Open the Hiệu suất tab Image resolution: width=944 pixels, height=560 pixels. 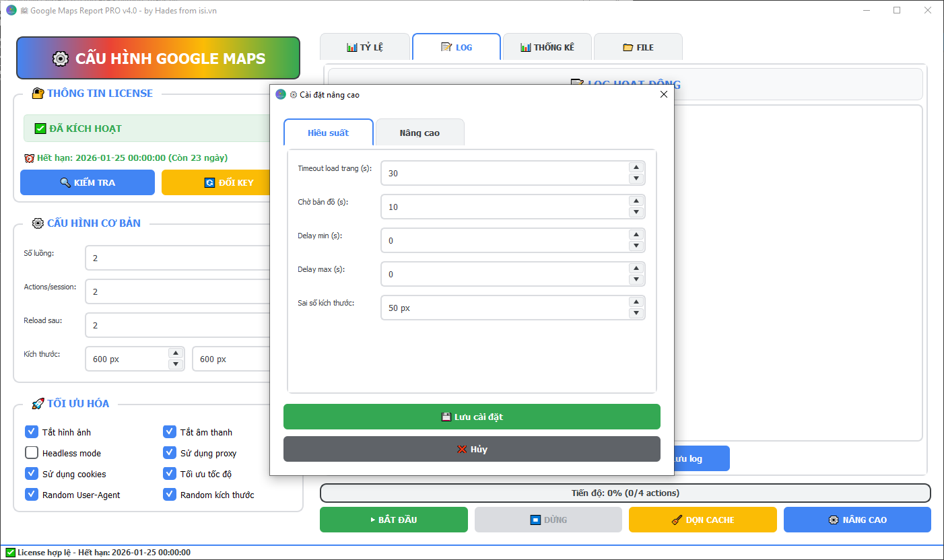click(x=329, y=132)
